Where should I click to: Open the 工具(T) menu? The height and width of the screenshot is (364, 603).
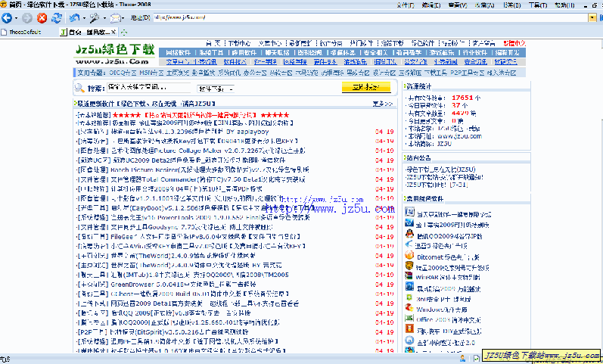538,5
